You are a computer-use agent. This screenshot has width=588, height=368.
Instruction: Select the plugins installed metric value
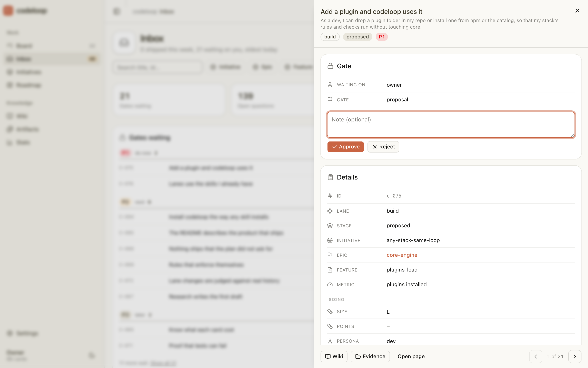[x=406, y=284]
